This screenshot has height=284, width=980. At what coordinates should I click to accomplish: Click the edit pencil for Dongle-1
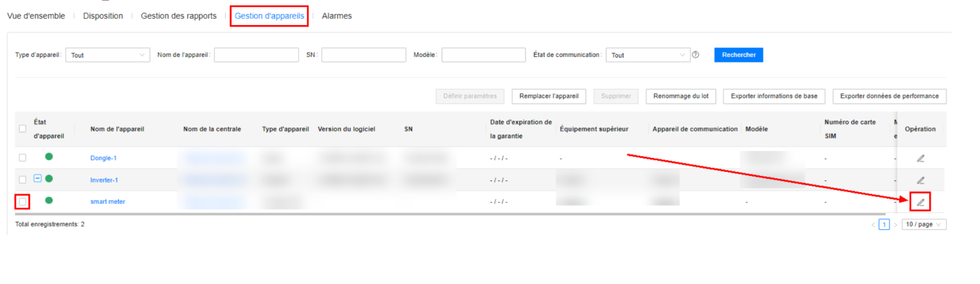click(920, 159)
